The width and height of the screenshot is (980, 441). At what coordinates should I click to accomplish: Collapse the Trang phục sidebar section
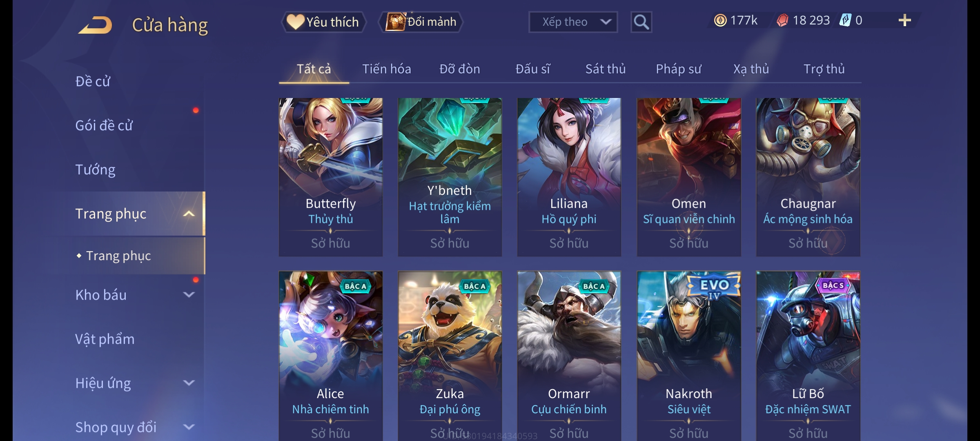tap(189, 214)
